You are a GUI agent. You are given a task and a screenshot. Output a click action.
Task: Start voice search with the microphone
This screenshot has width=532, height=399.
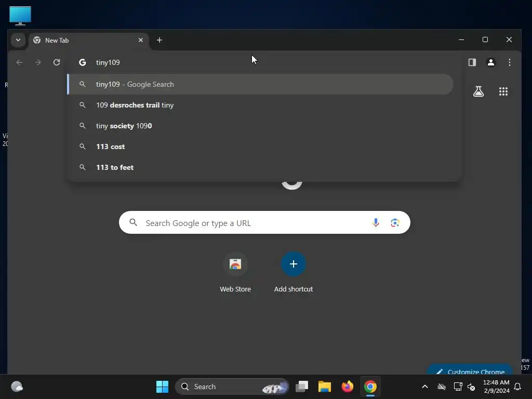[376, 222]
